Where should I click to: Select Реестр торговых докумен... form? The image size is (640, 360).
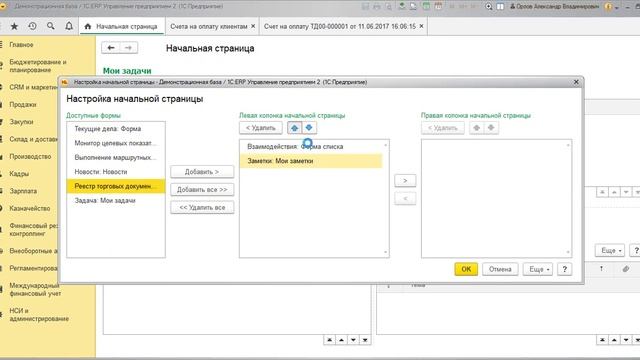click(116, 186)
